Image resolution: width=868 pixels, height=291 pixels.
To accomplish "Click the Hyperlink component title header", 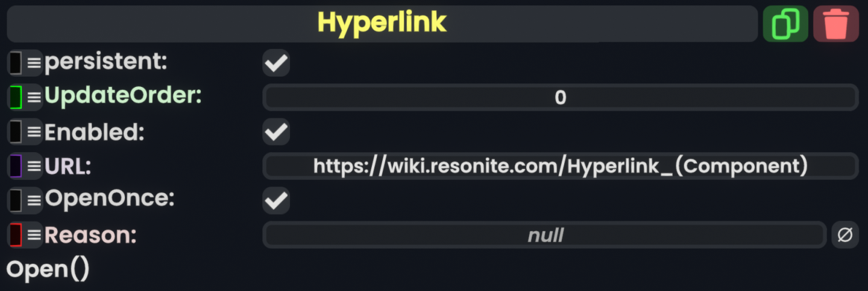I will 382,24.
